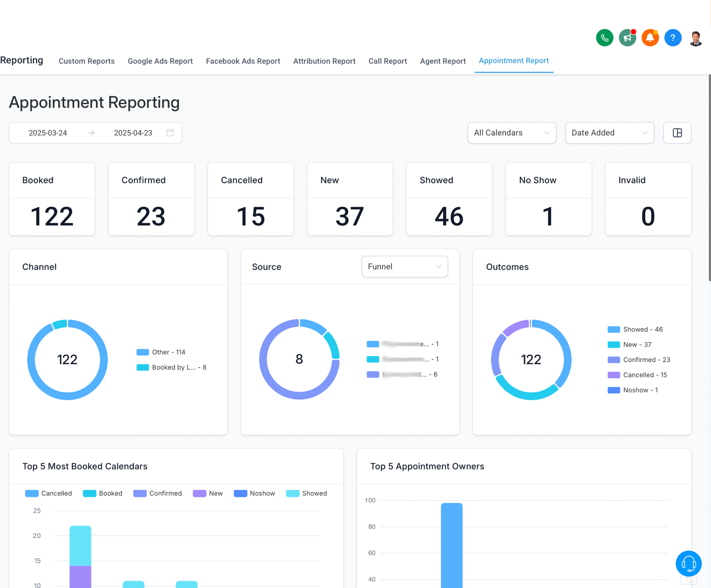
Task: Click the Reporting section heading
Action: coord(22,60)
